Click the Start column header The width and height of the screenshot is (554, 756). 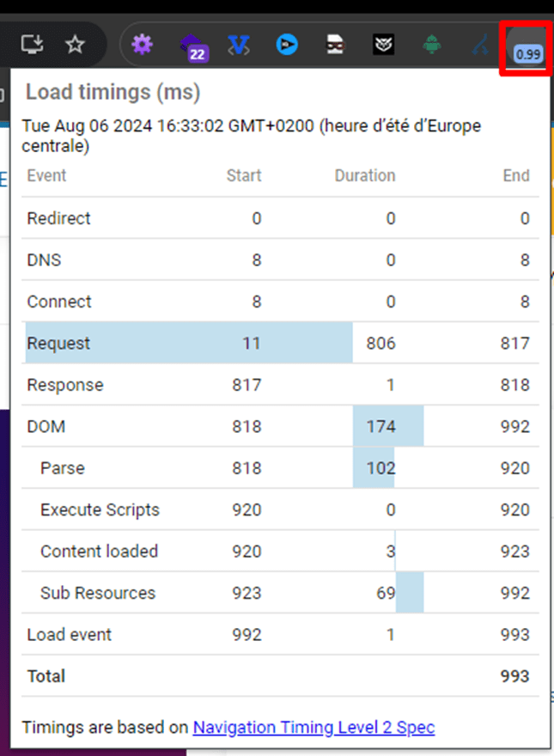point(244,176)
